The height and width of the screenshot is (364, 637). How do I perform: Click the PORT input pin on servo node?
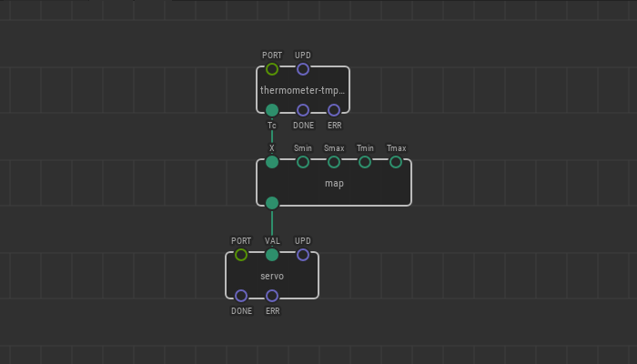point(241,255)
